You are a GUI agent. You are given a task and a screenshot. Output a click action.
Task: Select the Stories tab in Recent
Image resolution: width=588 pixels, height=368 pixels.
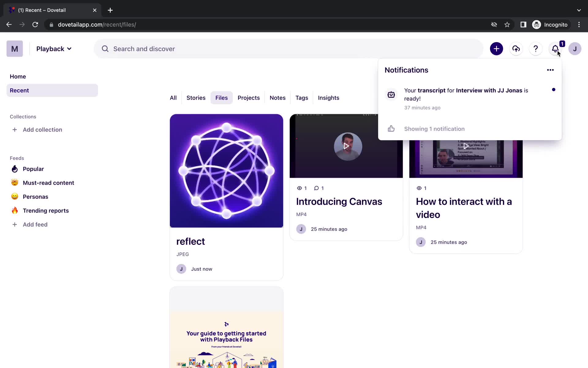pos(196,98)
